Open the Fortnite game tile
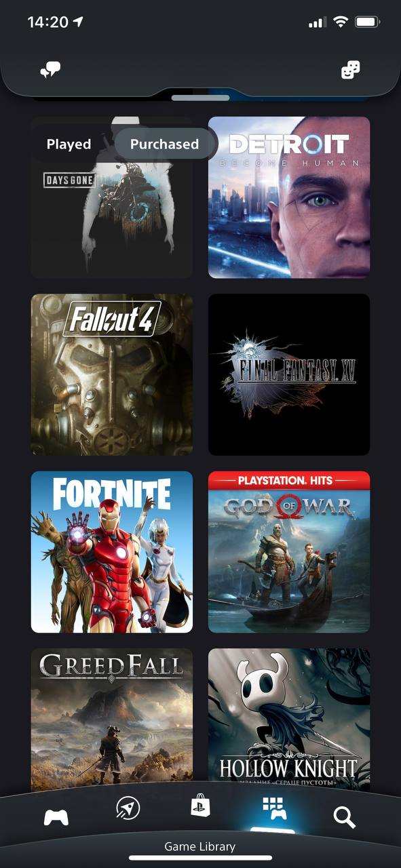Viewport: 401px width, 868px height. tap(112, 552)
